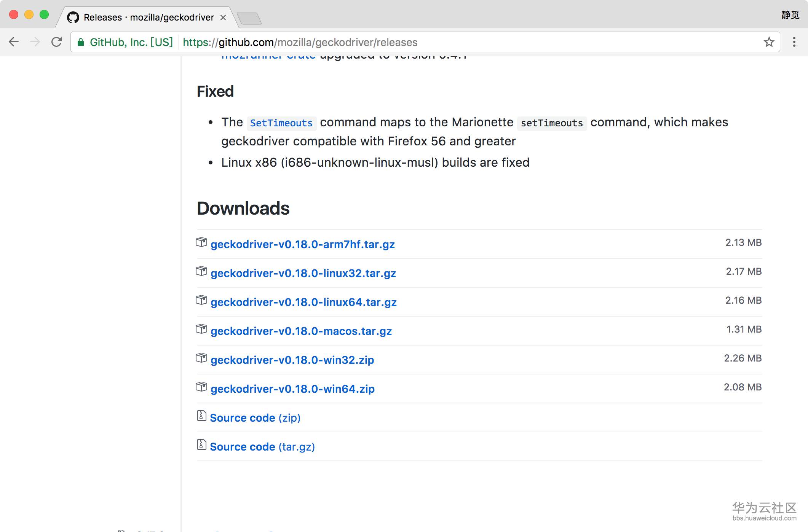Image resolution: width=808 pixels, height=532 pixels.
Task: Click package icon beside win64 zip
Action: (x=201, y=387)
